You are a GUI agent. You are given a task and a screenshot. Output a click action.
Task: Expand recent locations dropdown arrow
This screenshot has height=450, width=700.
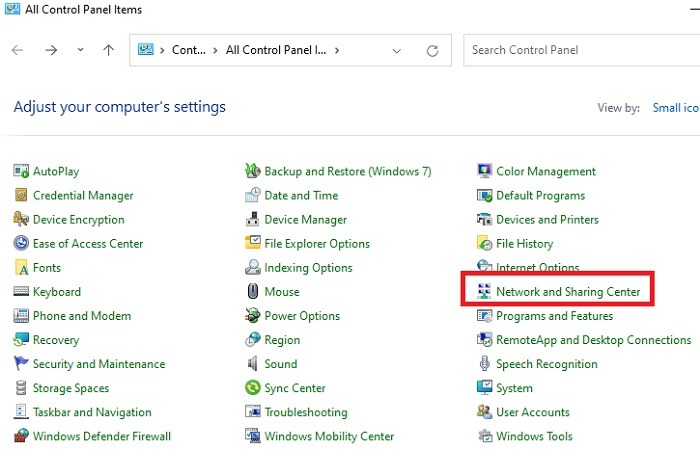[x=80, y=50]
